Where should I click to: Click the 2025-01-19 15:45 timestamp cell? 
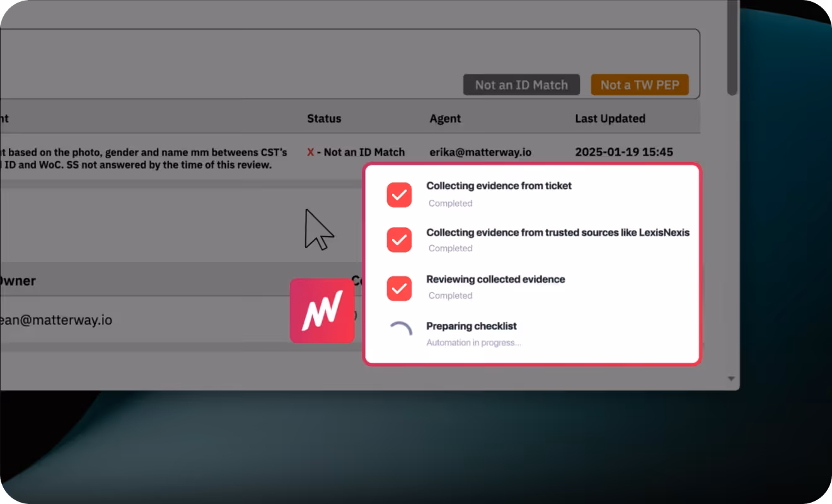click(x=624, y=152)
